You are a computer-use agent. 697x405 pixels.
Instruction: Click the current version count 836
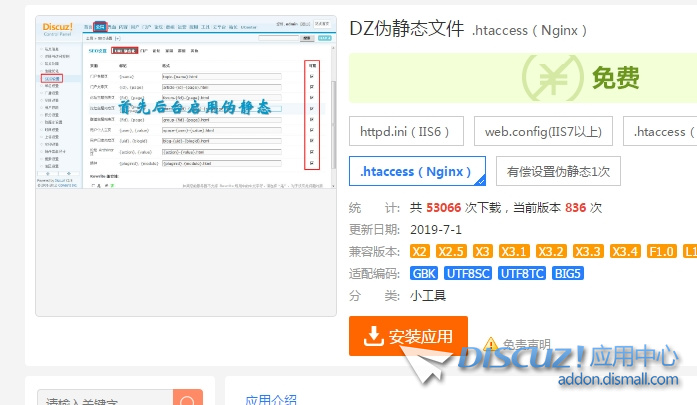[575, 208]
